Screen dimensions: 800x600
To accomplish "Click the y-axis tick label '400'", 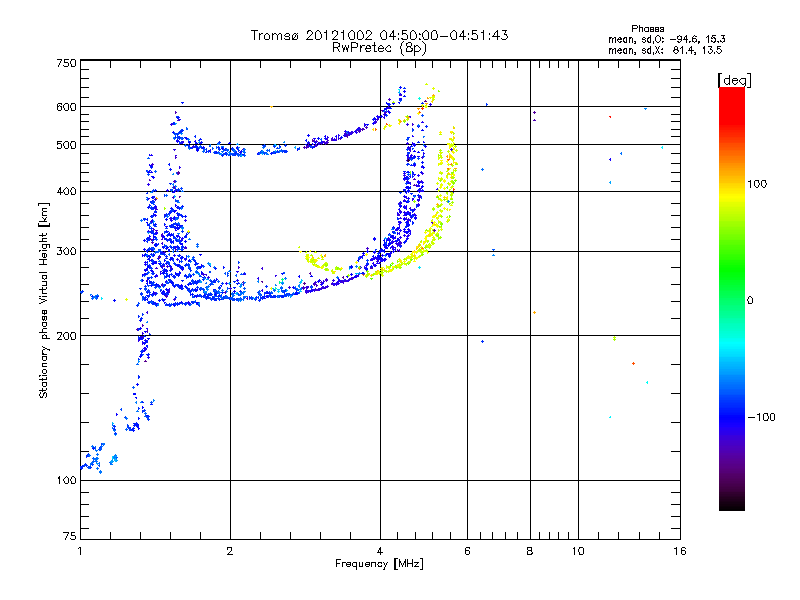I will coord(67,192).
